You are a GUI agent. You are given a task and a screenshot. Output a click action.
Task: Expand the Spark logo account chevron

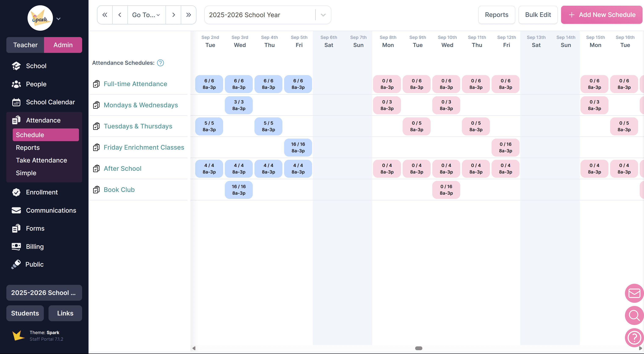pos(58,19)
